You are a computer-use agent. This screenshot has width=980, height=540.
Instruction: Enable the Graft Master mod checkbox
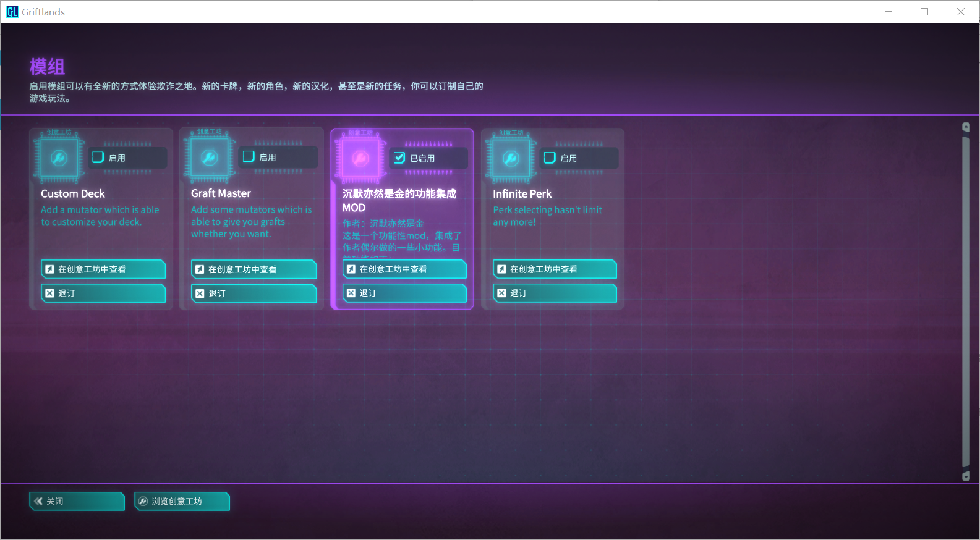tap(249, 157)
